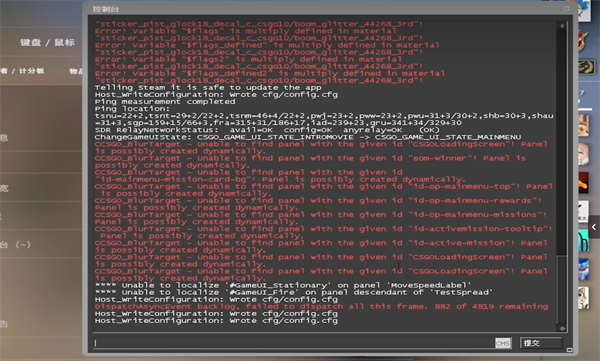Click the console scrollbar up arrow
This screenshot has height=361, width=600.
click(x=562, y=26)
